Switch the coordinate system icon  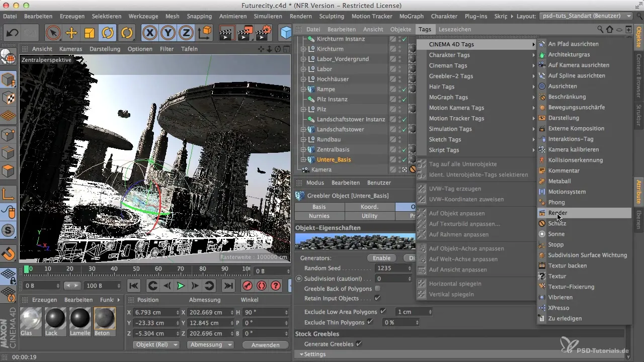(x=205, y=33)
